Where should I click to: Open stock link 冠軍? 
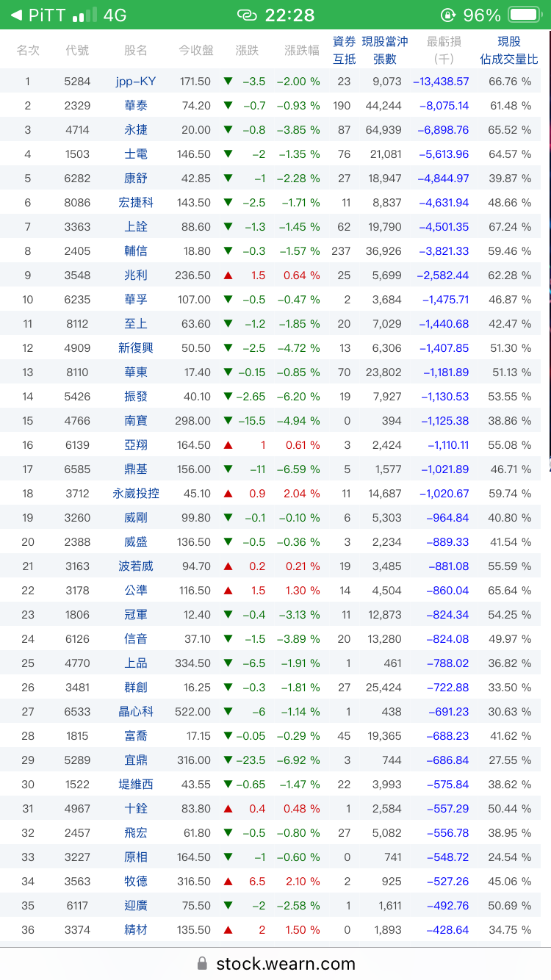pyautogui.click(x=136, y=615)
